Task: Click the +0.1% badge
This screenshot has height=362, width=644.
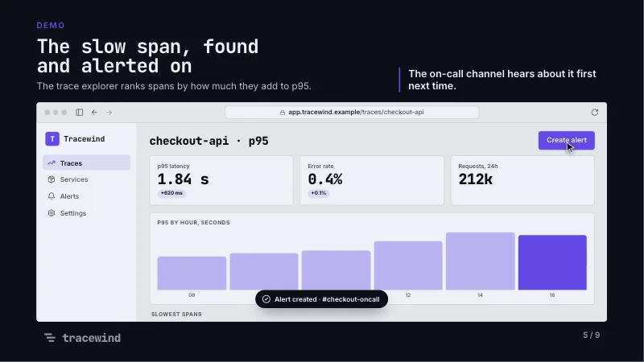Action: [x=318, y=193]
